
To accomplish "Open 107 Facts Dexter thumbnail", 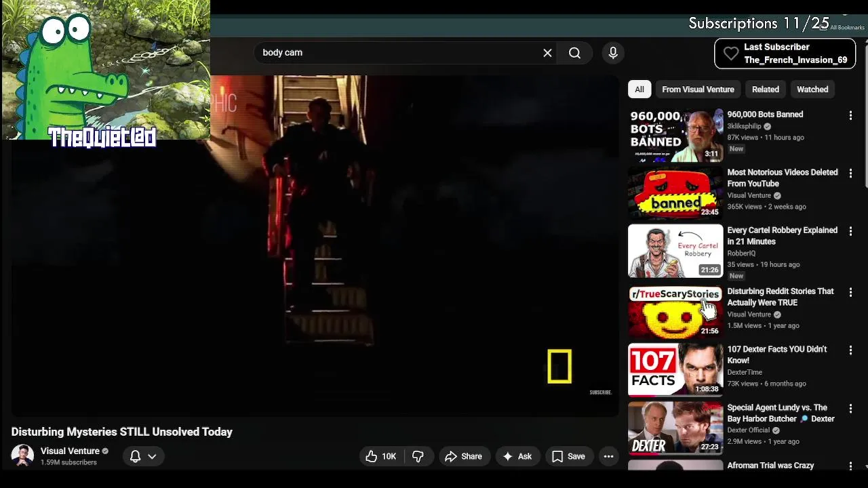I will [675, 370].
